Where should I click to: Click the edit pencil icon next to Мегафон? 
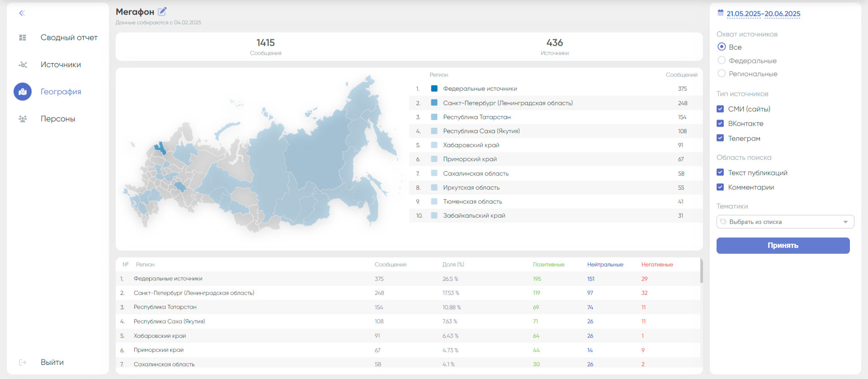pos(162,11)
